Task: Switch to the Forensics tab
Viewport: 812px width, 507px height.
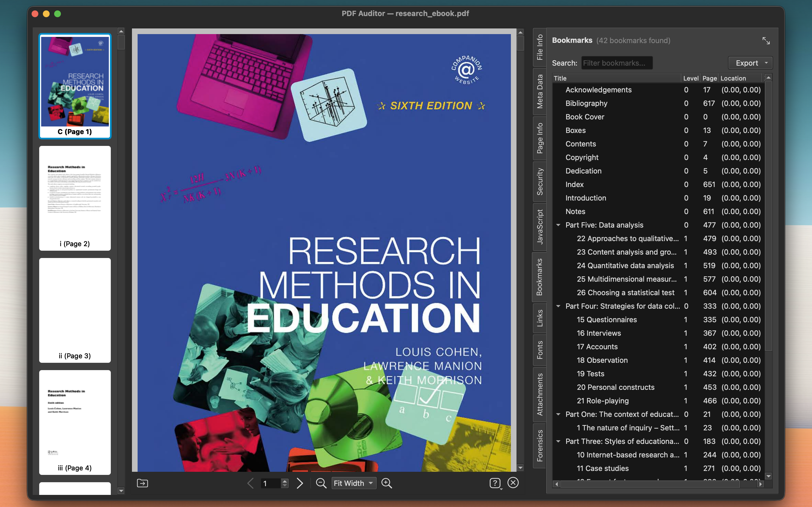Action: pos(540,445)
